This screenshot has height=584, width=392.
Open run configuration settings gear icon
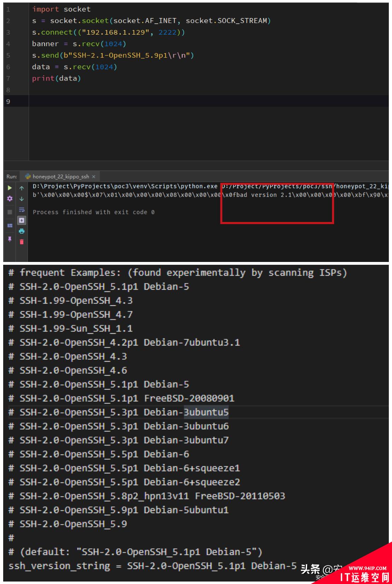pos(10,199)
